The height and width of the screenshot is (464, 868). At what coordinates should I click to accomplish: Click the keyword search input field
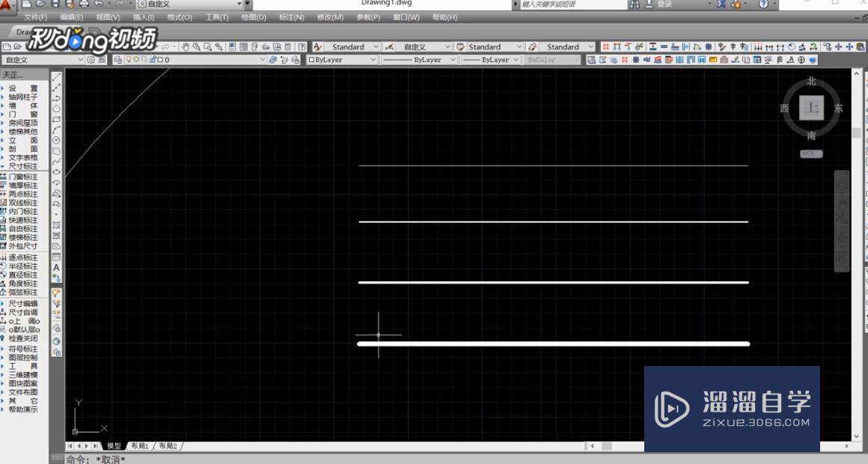572,4
